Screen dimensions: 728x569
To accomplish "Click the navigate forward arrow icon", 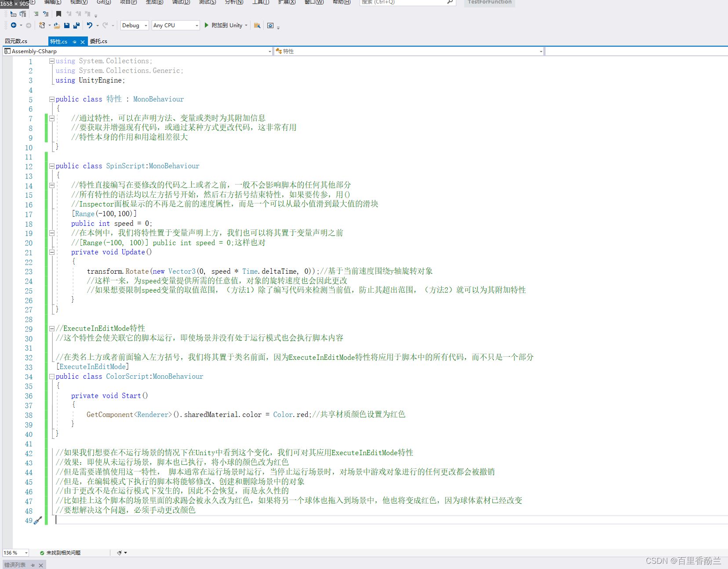I will tap(29, 25).
